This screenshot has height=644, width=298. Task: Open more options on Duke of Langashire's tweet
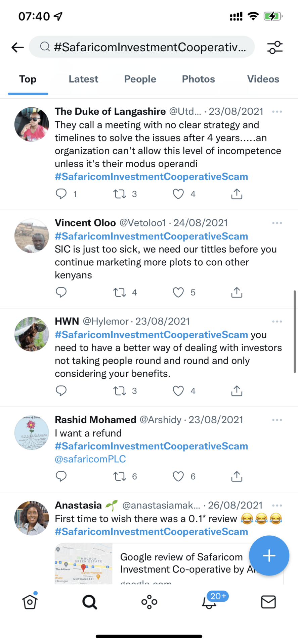coord(277,112)
